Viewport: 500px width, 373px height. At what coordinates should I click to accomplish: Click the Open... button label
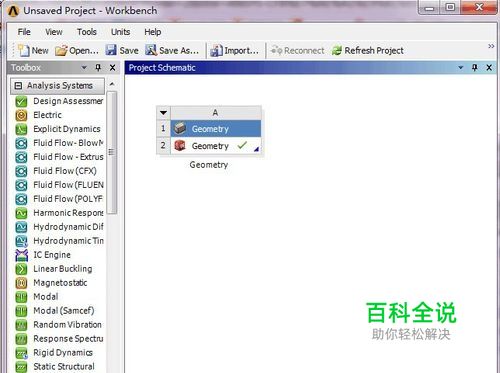(84, 51)
